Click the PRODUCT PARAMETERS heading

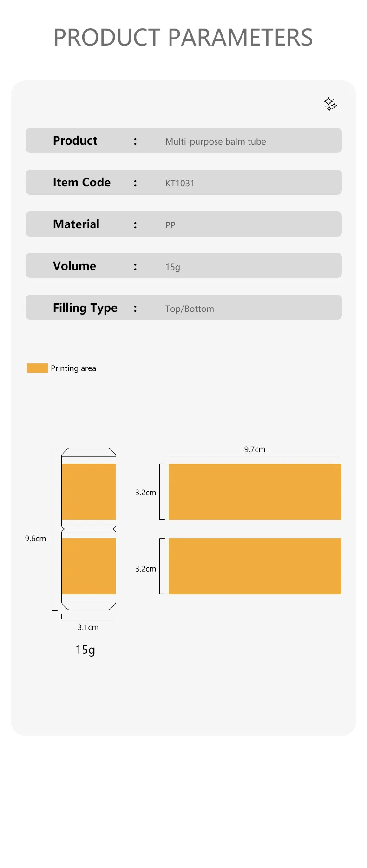[x=183, y=37]
